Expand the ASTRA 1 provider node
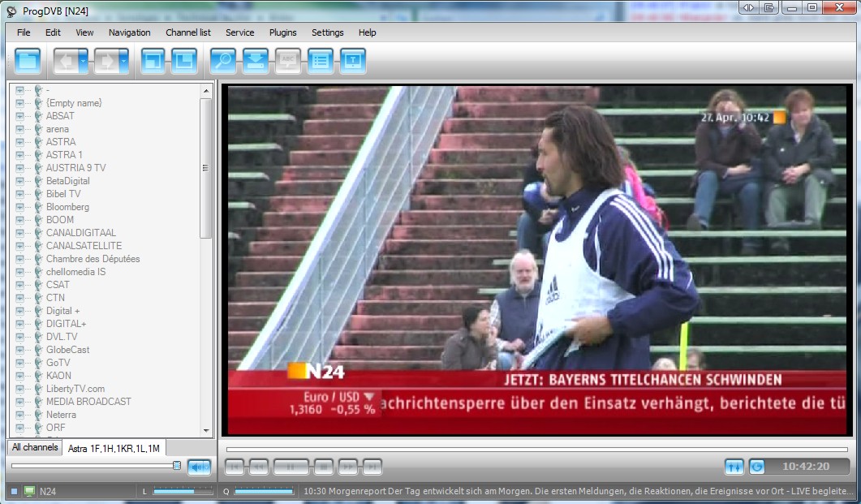This screenshot has width=861, height=504. [19, 155]
